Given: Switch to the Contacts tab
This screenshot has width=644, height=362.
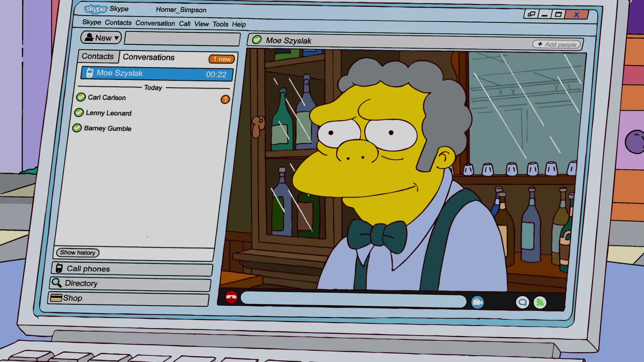Looking at the screenshot, I should point(98,56).
